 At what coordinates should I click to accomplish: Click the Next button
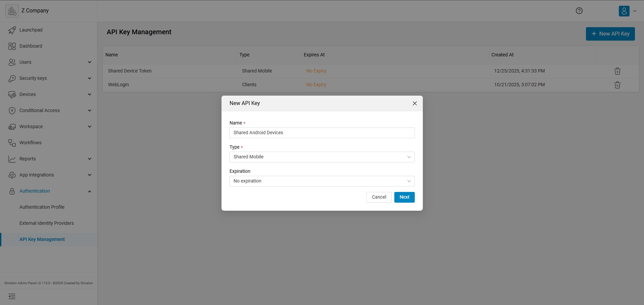(404, 197)
